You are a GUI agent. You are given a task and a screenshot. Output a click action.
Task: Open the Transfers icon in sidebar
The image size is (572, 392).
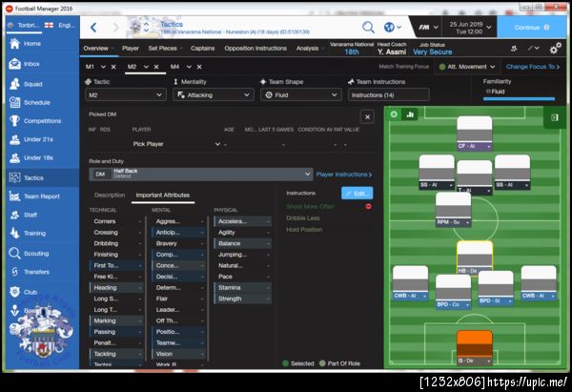(x=14, y=272)
